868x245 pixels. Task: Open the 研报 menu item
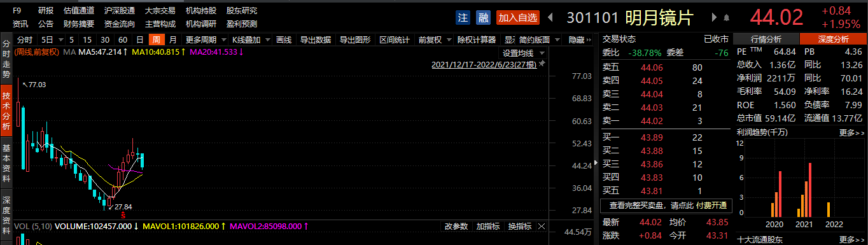click(46, 11)
